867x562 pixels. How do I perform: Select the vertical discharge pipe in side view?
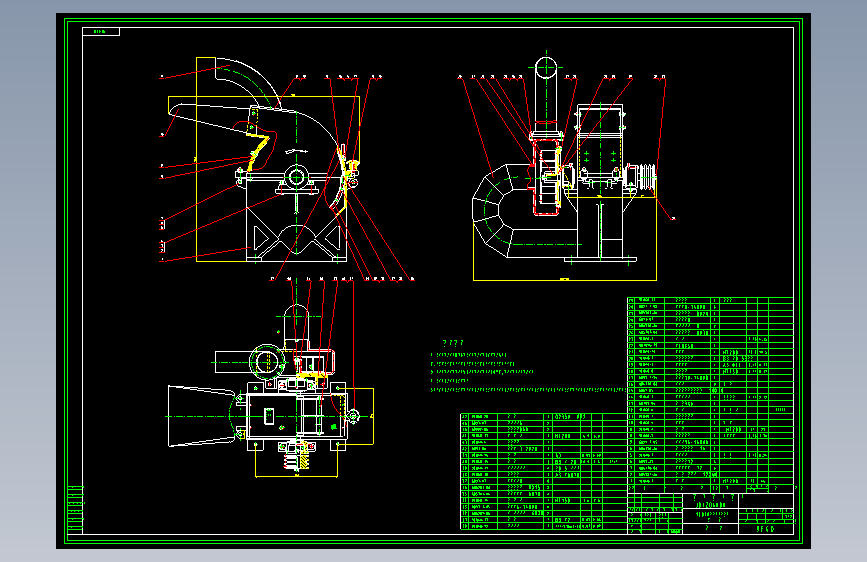click(x=546, y=95)
